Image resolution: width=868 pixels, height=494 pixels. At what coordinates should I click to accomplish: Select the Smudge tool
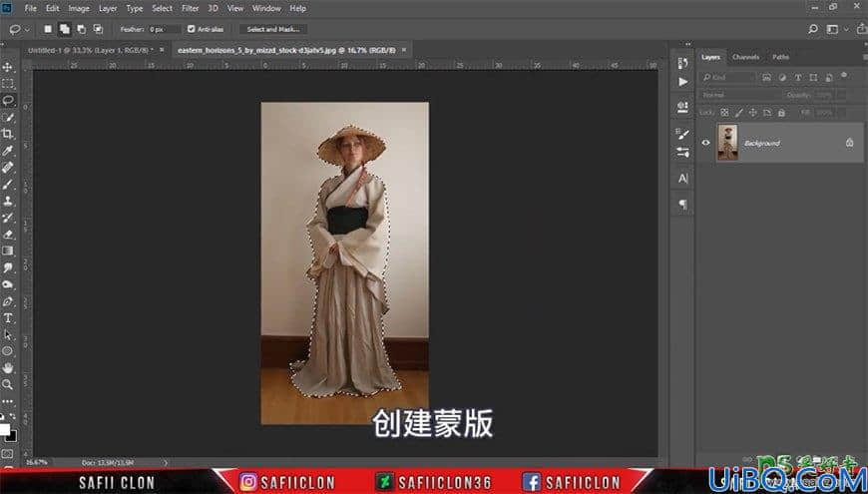tap(8, 267)
